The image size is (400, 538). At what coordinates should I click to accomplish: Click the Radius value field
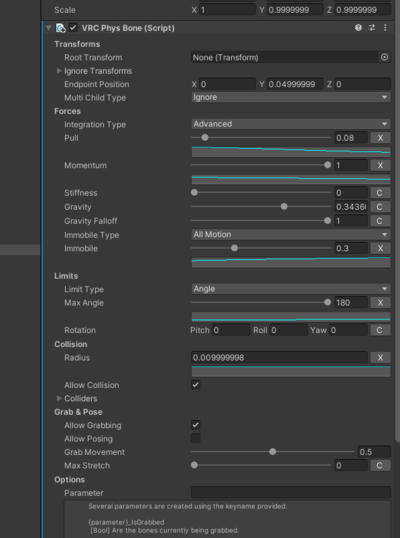279,358
